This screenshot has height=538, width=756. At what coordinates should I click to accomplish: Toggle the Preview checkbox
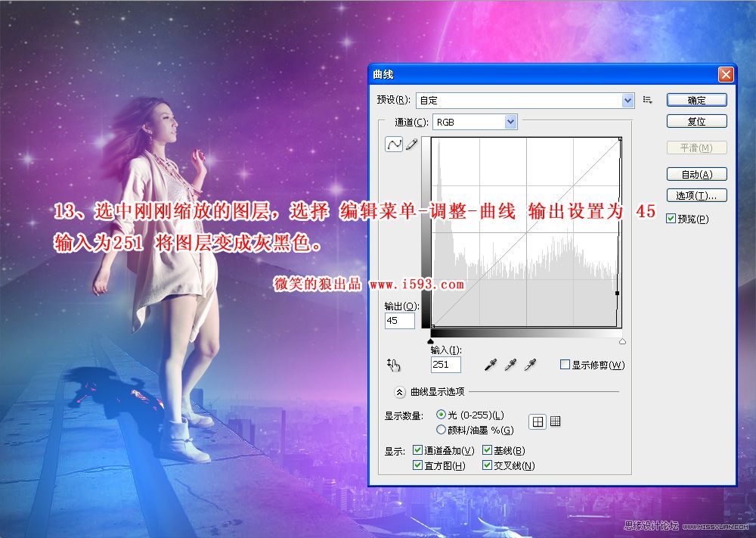point(671,219)
